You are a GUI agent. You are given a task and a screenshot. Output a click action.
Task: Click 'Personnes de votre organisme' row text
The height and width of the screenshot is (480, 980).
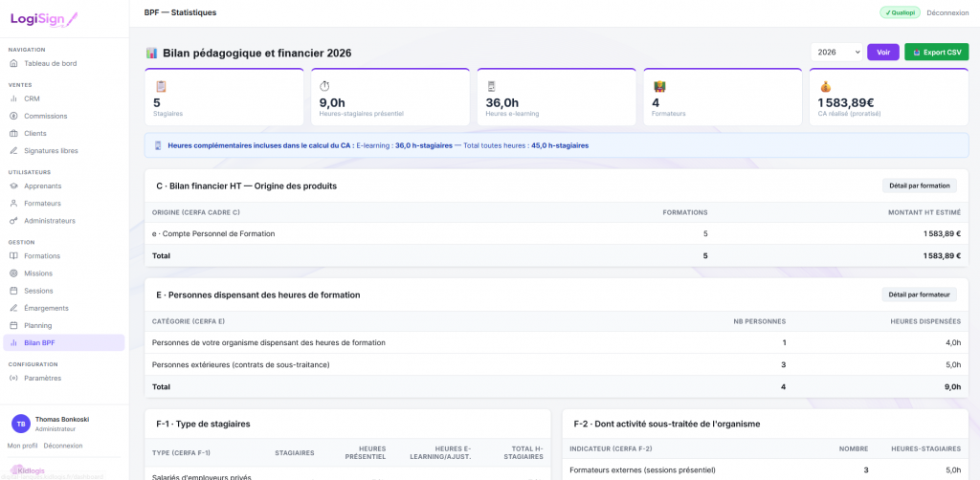coord(269,342)
